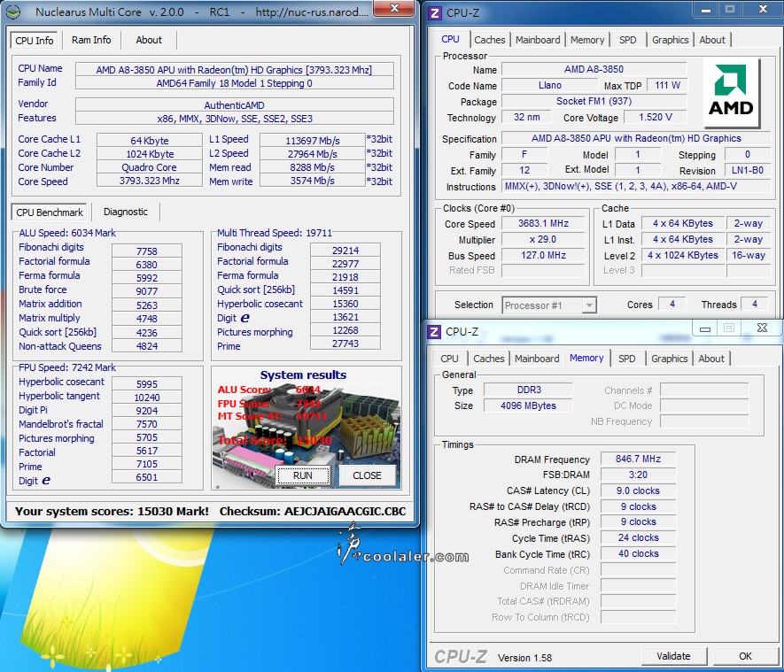784x672 pixels.
Task: Click the "Quadro Core" core number value
Action: click(149, 167)
